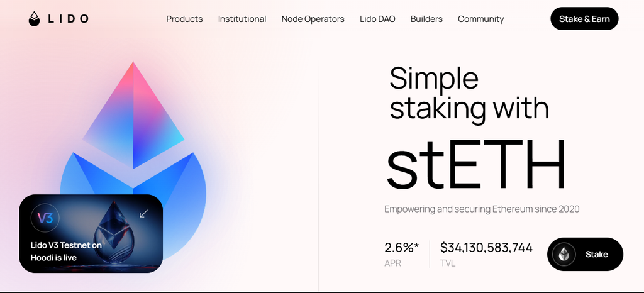Screen dimensions: 644x293
Task: Go to the Community menu item
Action: tap(481, 19)
